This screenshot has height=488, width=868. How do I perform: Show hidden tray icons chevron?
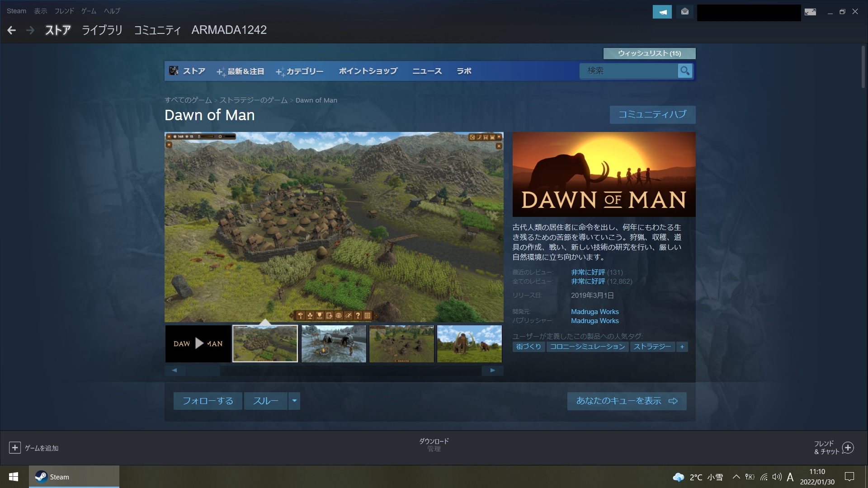736,477
